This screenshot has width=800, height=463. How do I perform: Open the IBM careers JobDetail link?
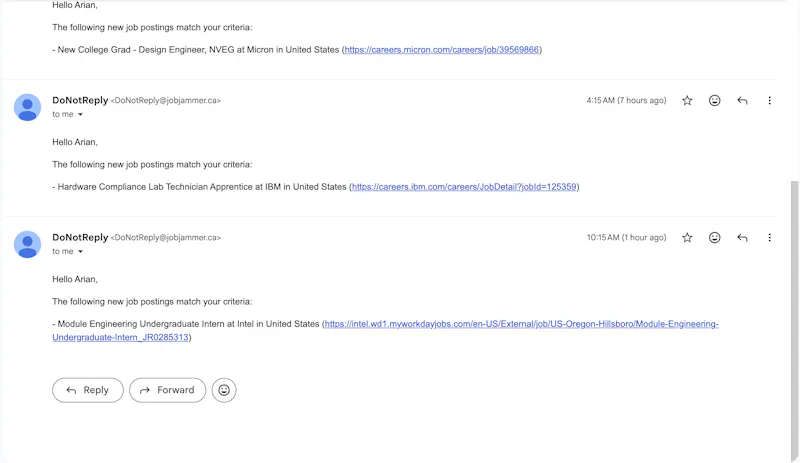464,187
